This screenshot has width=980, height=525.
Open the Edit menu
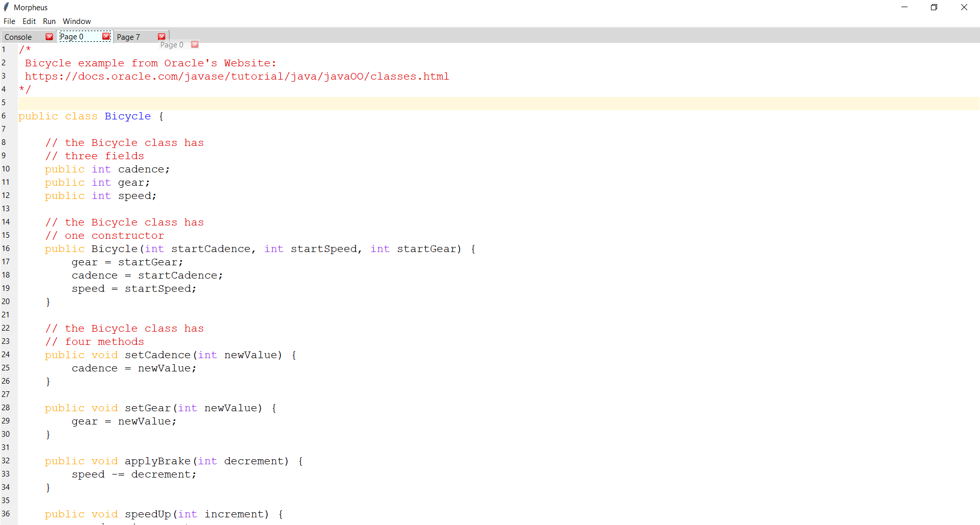pyautogui.click(x=29, y=21)
